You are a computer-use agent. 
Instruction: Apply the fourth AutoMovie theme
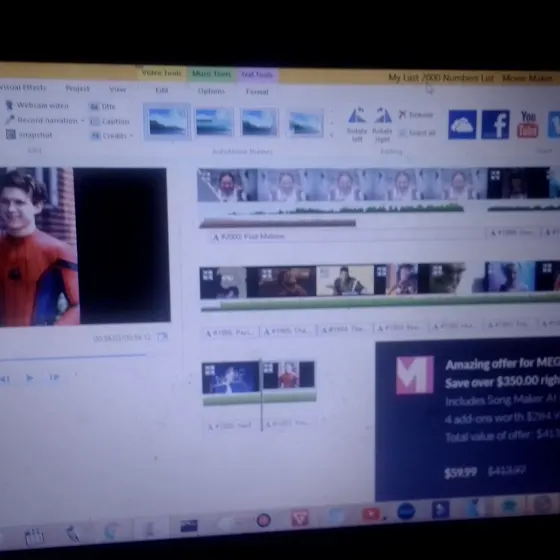(x=305, y=123)
